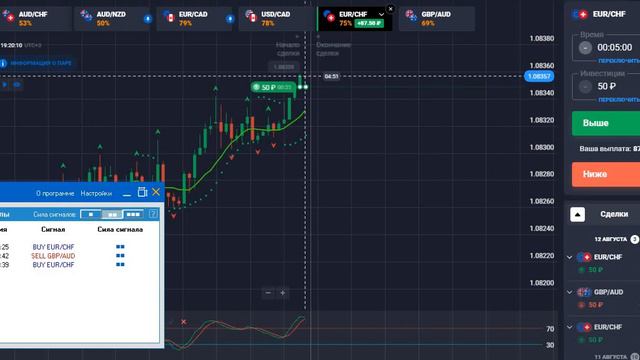
Task: Click the small play icon above chart
Action: click(5, 84)
